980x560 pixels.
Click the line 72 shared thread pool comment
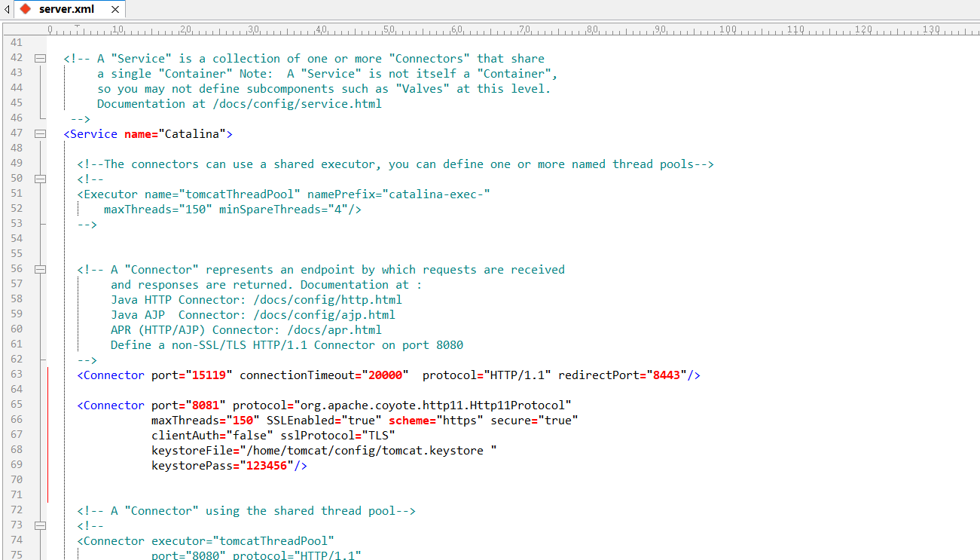[x=246, y=511]
